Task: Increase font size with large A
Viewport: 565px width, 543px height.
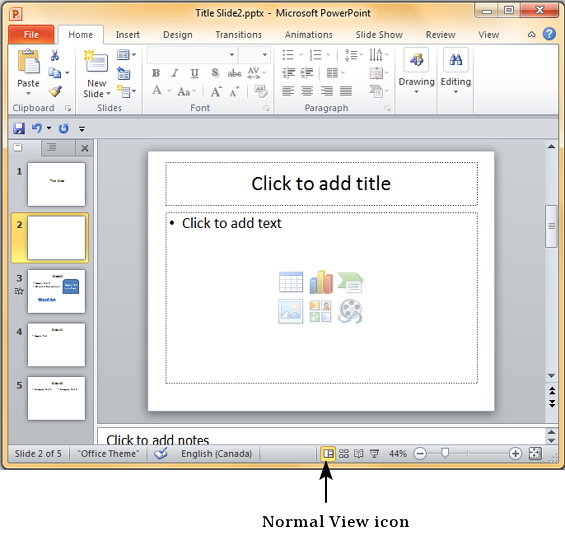Action: pyautogui.click(x=216, y=92)
